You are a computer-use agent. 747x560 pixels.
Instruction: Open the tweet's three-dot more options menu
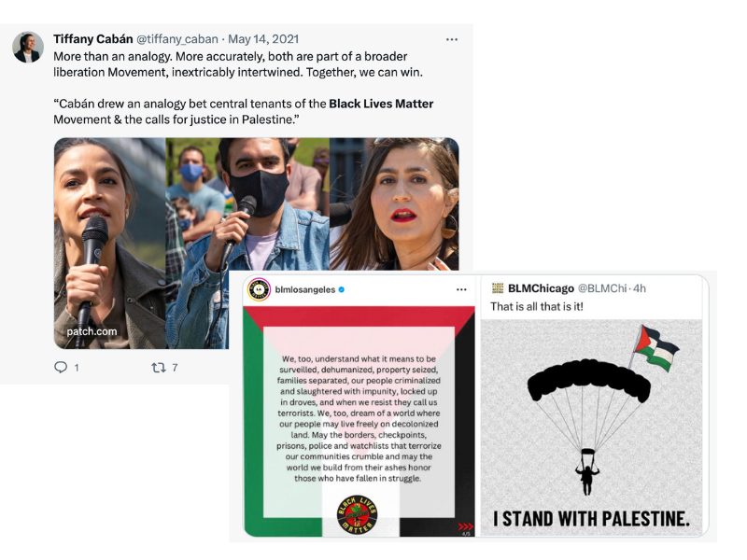452,39
